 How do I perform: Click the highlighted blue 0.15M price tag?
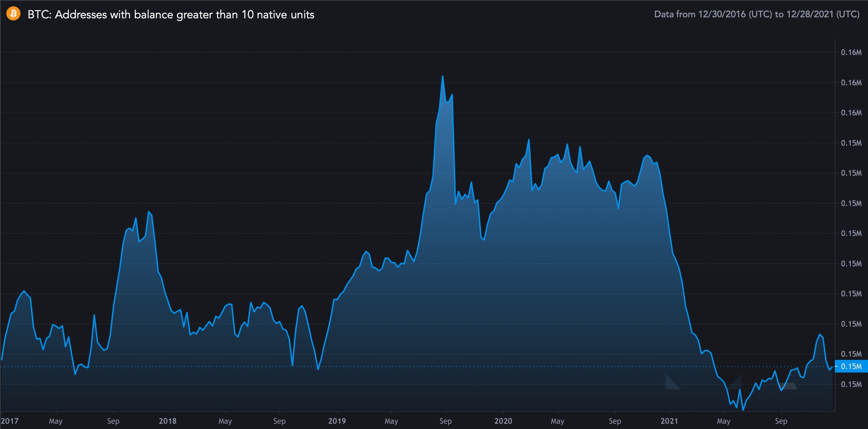pos(851,367)
